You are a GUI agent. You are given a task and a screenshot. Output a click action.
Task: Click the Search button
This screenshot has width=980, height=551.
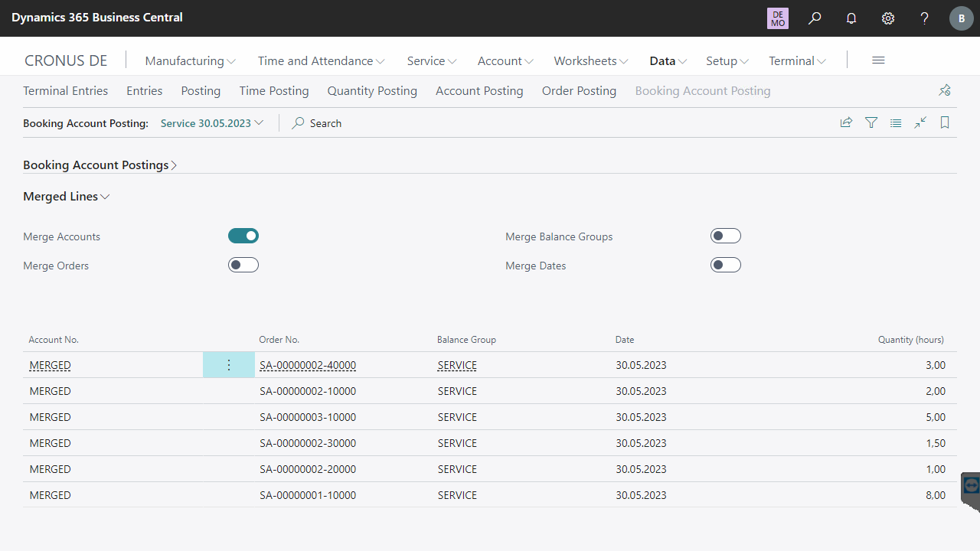pos(317,122)
